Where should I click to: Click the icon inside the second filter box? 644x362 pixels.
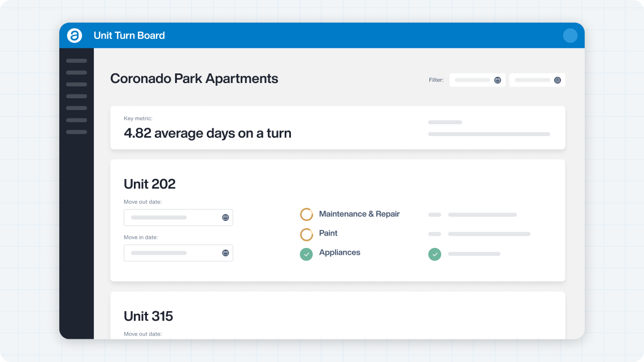[x=558, y=80]
